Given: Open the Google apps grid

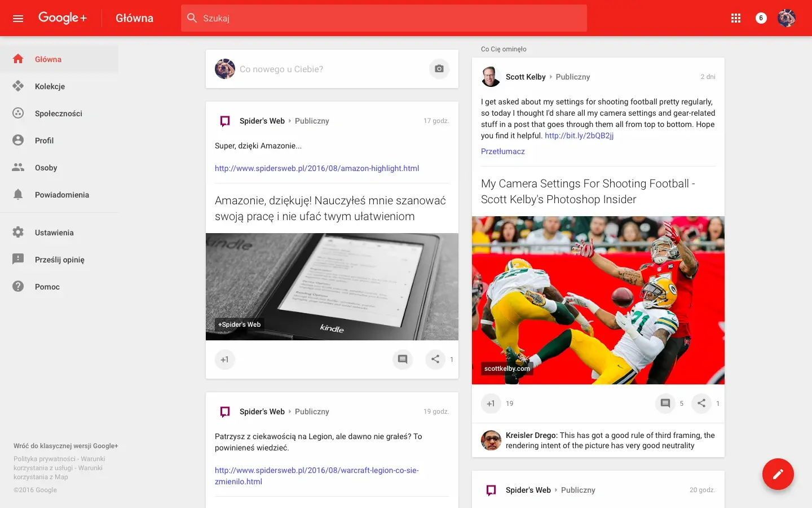Looking at the screenshot, I should (x=735, y=18).
